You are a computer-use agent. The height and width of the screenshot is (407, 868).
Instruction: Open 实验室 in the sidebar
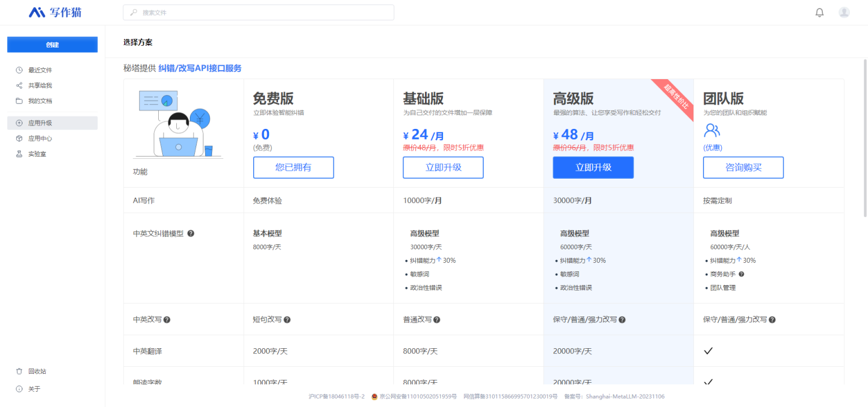coord(37,154)
